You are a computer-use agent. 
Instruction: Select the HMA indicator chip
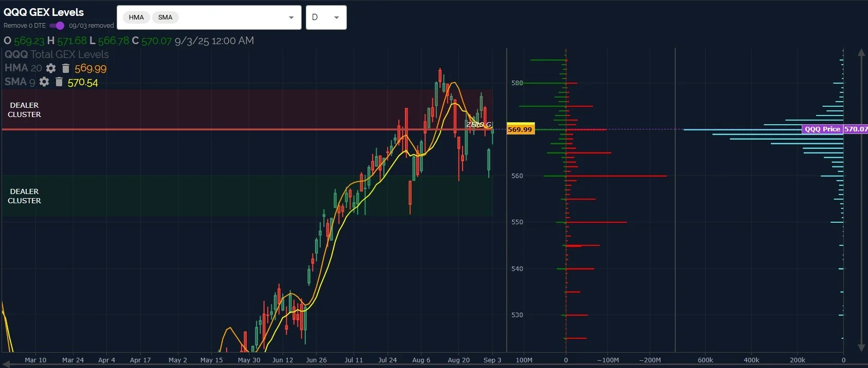pos(136,17)
